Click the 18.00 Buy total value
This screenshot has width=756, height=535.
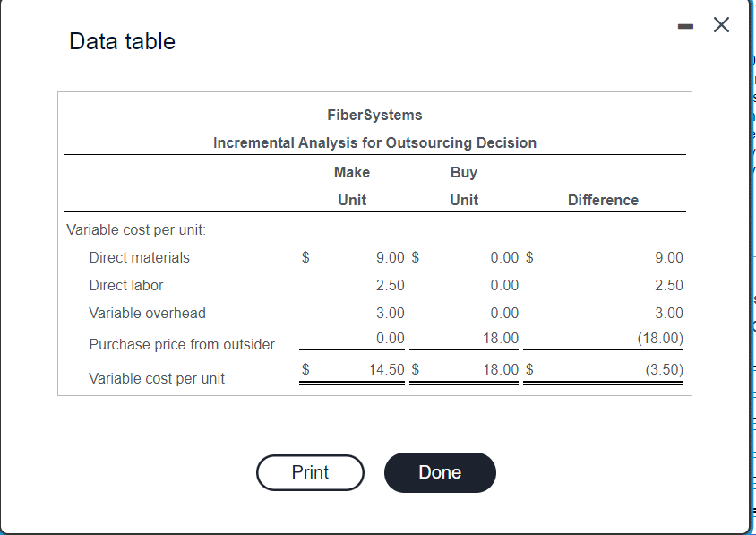(502, 369)
